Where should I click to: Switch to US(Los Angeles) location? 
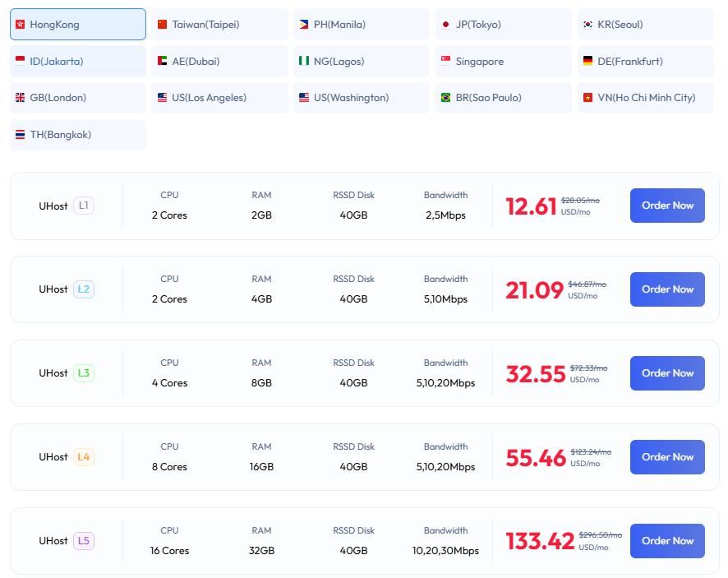pos(219,97)
